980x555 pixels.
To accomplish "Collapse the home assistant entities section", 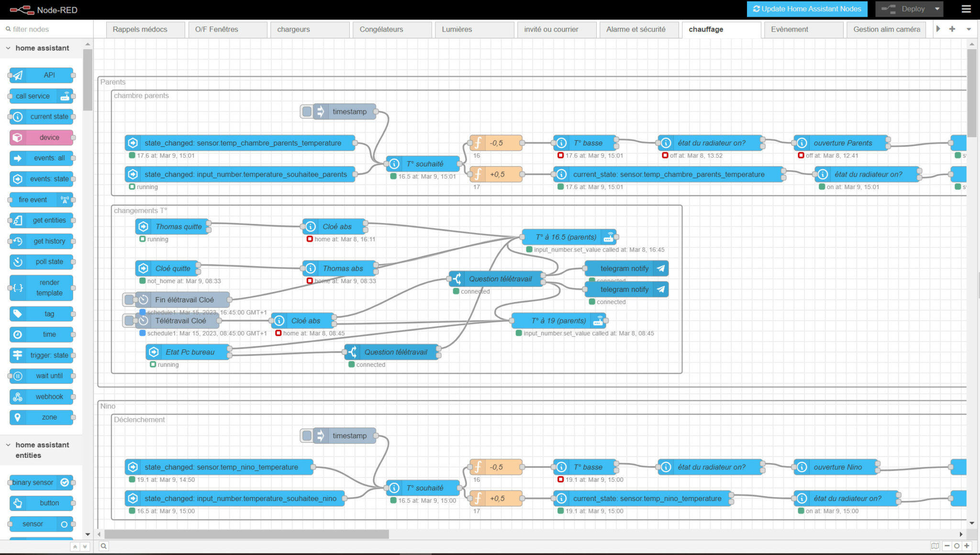I will (8, 445).
